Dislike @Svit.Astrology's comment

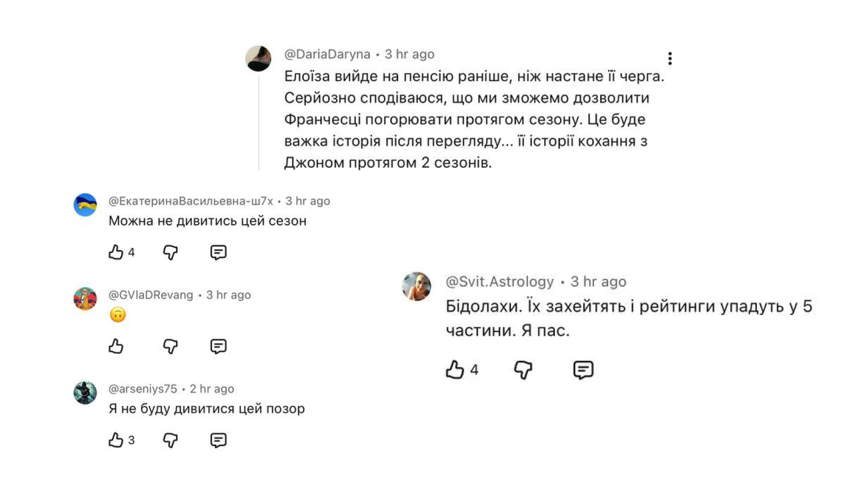point(522,370)
